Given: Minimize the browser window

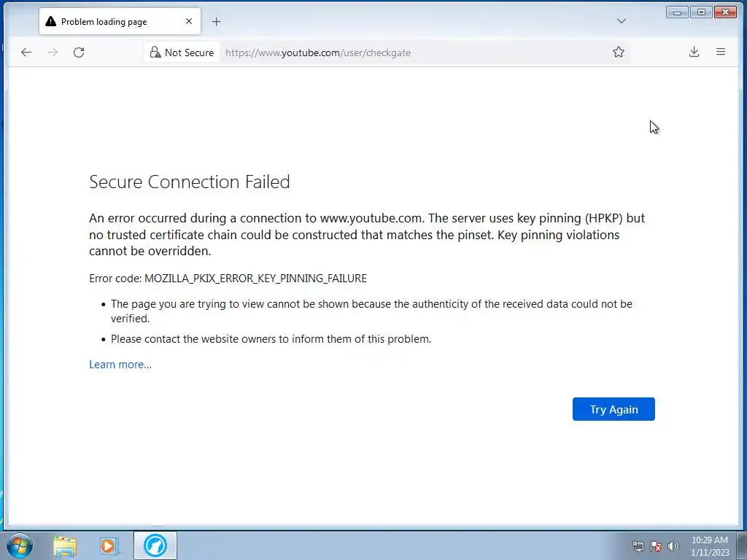Looking at the screenshot, I should [677, 12].
